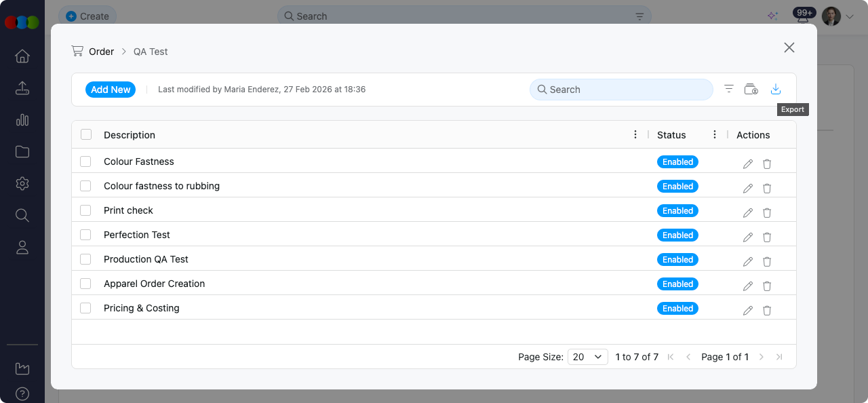The height and width of the screenshot is (403, 868).
Task: Close the QA Test dialog
Action: coord(789,47)
